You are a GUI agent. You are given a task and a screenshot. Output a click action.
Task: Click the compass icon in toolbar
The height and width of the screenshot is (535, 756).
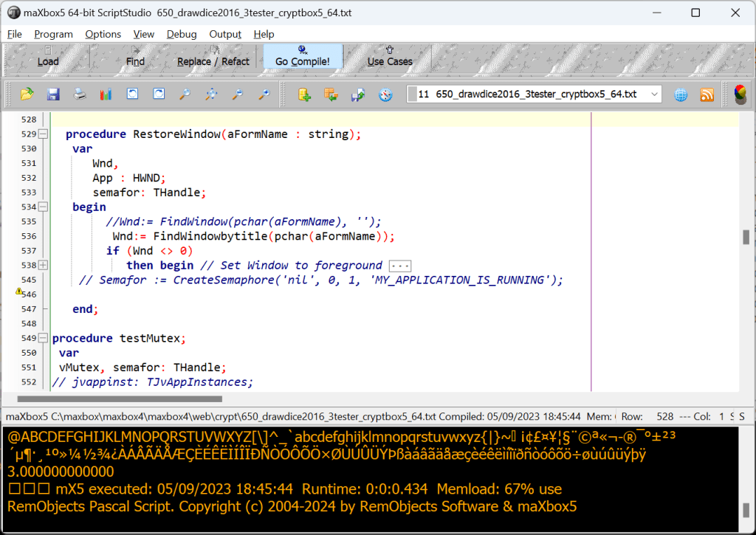click(385, 94)
